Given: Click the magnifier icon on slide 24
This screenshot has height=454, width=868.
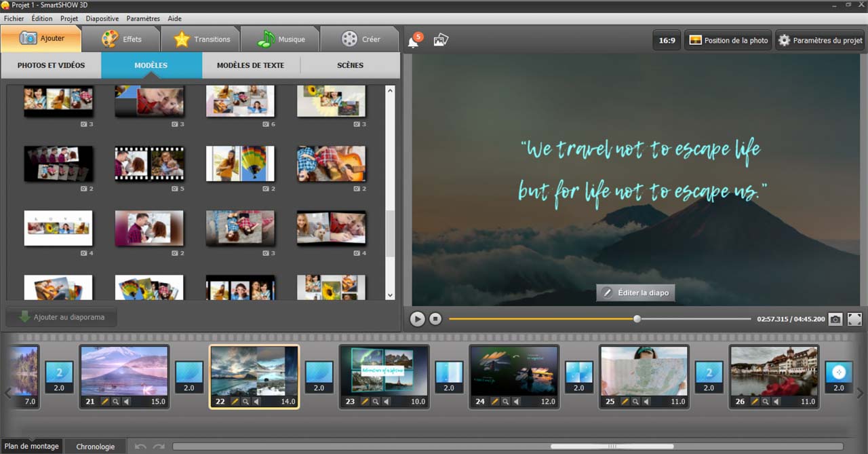Looking at the screenshot, I should tap(505, 402).
